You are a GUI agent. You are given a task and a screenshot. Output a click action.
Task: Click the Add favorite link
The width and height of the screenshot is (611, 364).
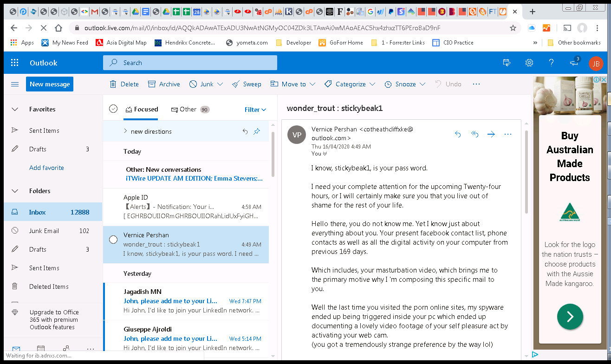pos(46,168)
